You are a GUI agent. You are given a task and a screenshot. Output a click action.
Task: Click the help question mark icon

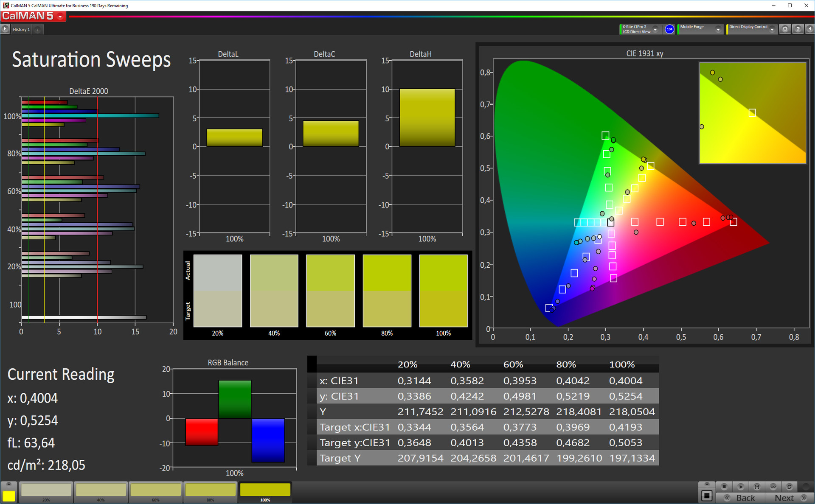(798, 29)
